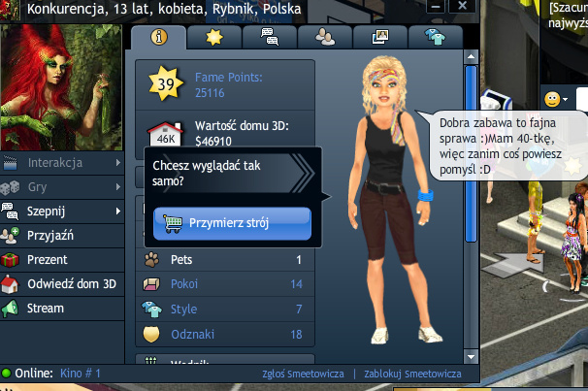Click the Pets paw icon

pyautogui.click(x=151, y=259)
